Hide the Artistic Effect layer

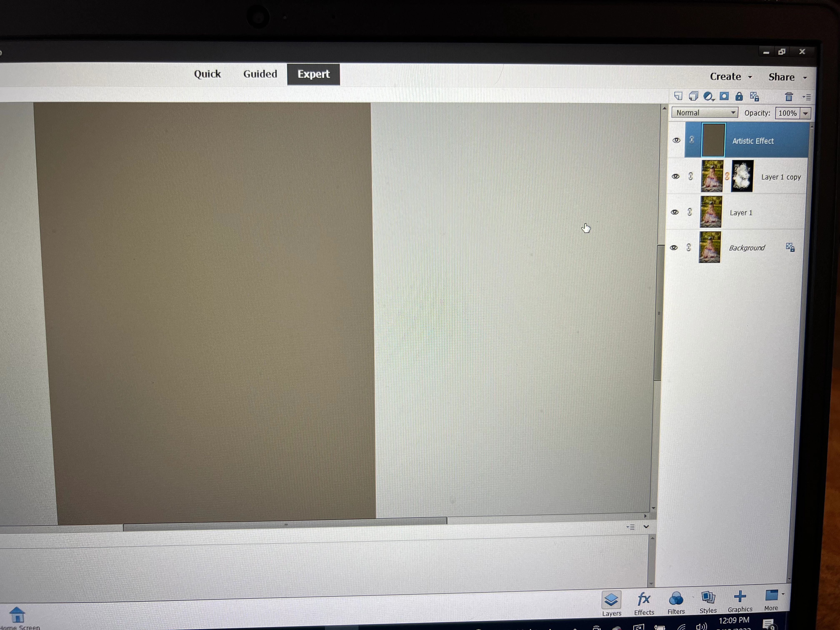pos(676,140)
